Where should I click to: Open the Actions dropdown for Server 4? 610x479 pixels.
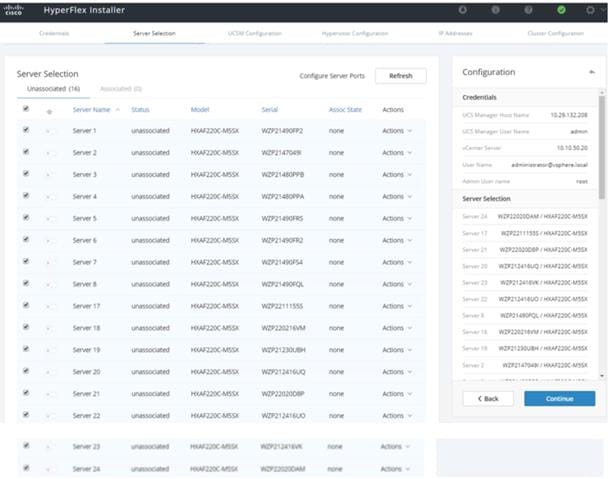pos(397,197)
